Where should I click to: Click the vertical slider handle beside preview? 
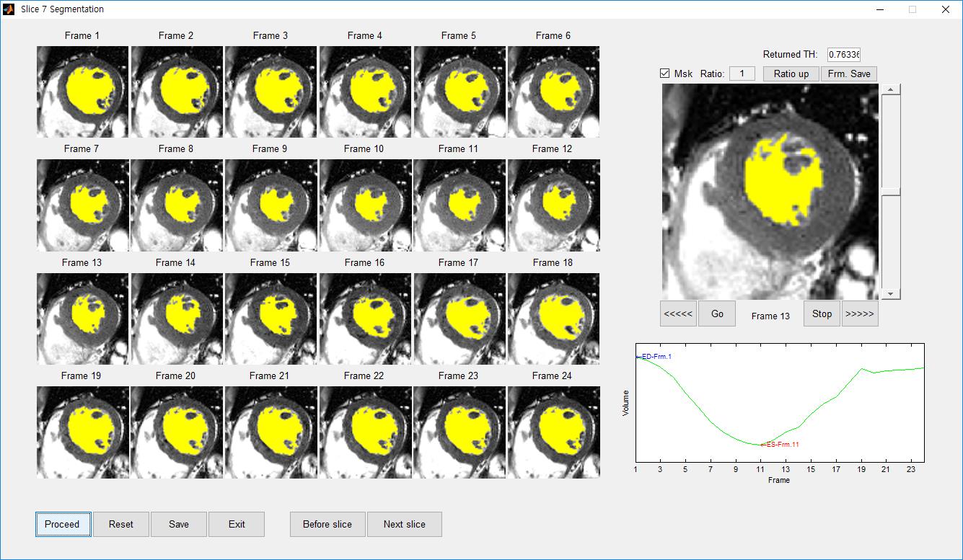click(891, 192)
